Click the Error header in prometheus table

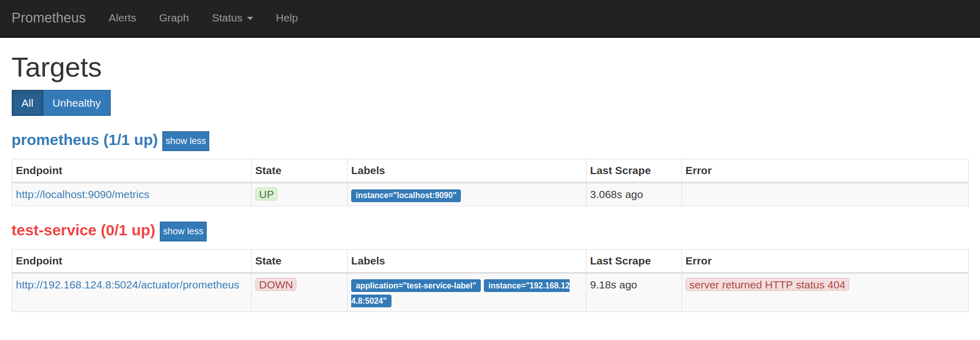pos(698,171)
